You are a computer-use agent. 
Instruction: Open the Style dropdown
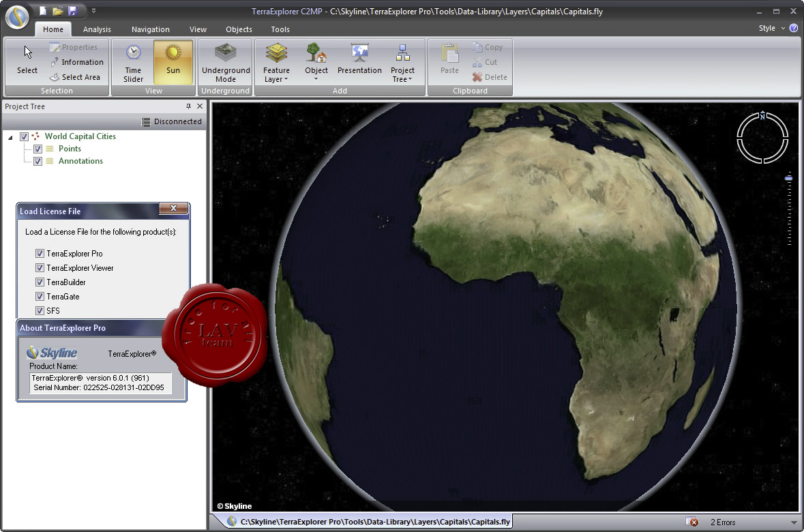771,28
